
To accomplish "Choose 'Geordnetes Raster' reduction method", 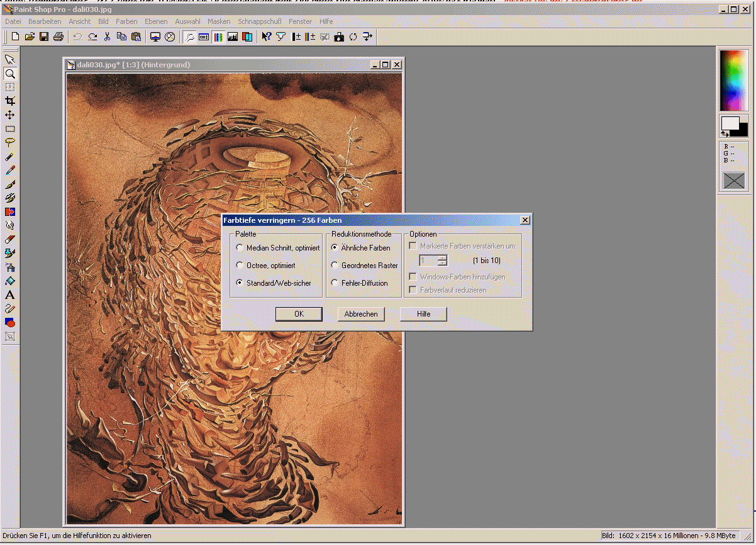I will (x=364, y=266).
